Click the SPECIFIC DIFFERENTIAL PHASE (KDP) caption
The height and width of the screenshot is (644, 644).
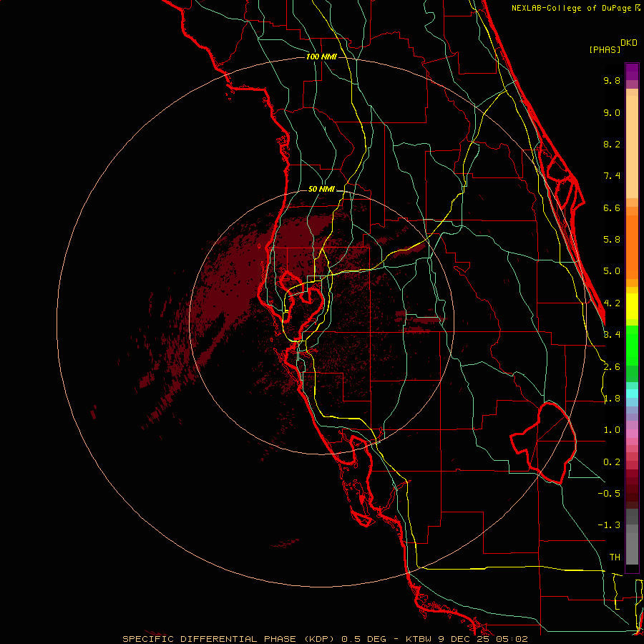click(x=230, y=639)
